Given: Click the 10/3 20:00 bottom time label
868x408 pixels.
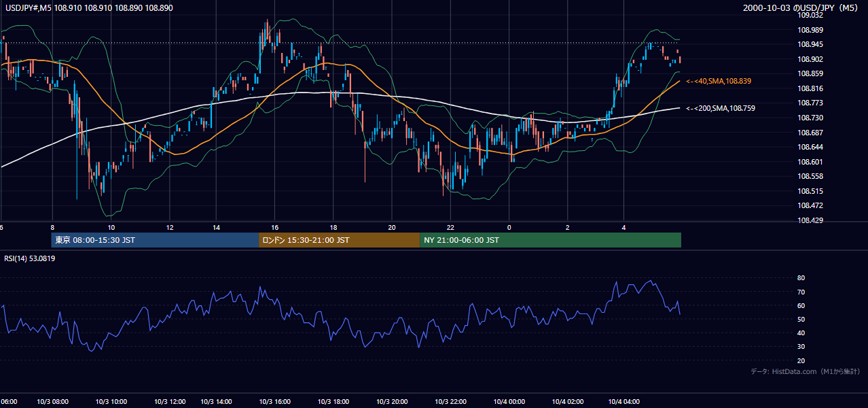Looking at the screenshot, I should click(x=392, y=402).
